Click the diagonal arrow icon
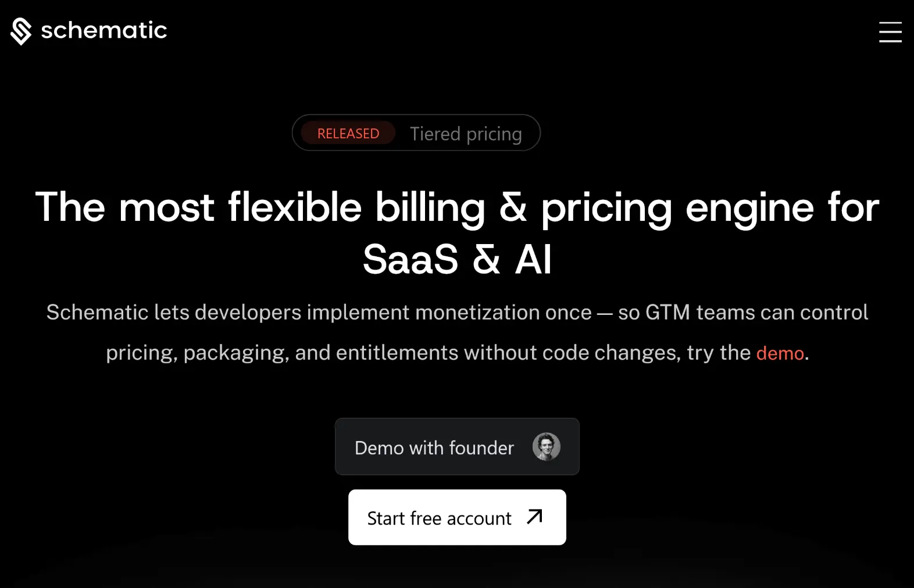The width and height of the screenshot is (914, 588). click(534, 517)
